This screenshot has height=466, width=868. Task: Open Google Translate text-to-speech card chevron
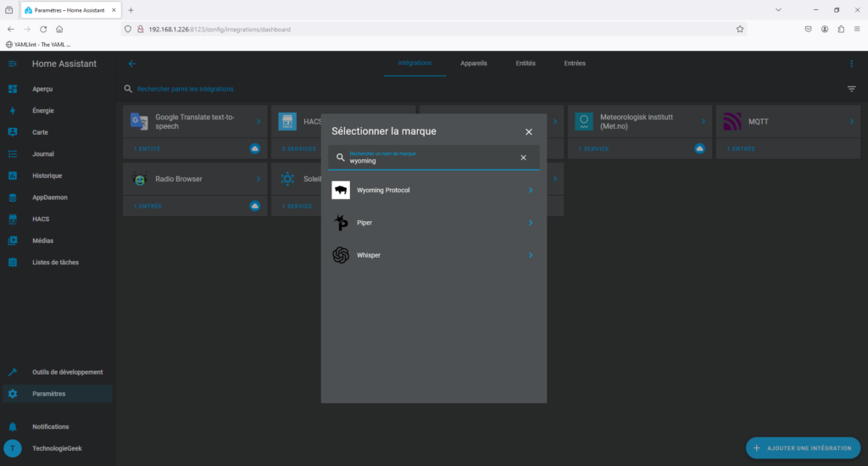coord(259,122)
